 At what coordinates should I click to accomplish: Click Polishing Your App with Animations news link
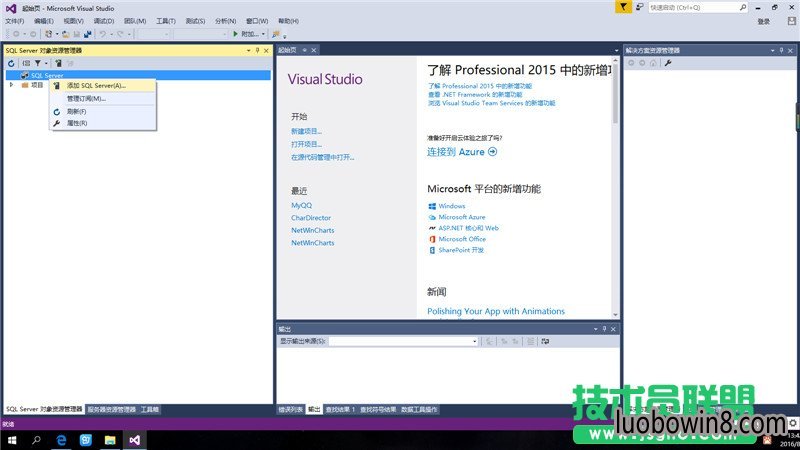[x=496, y=311]
